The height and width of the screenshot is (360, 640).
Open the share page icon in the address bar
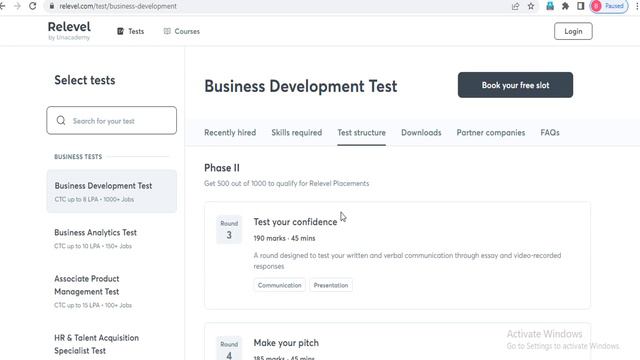[x=516, y=6]
